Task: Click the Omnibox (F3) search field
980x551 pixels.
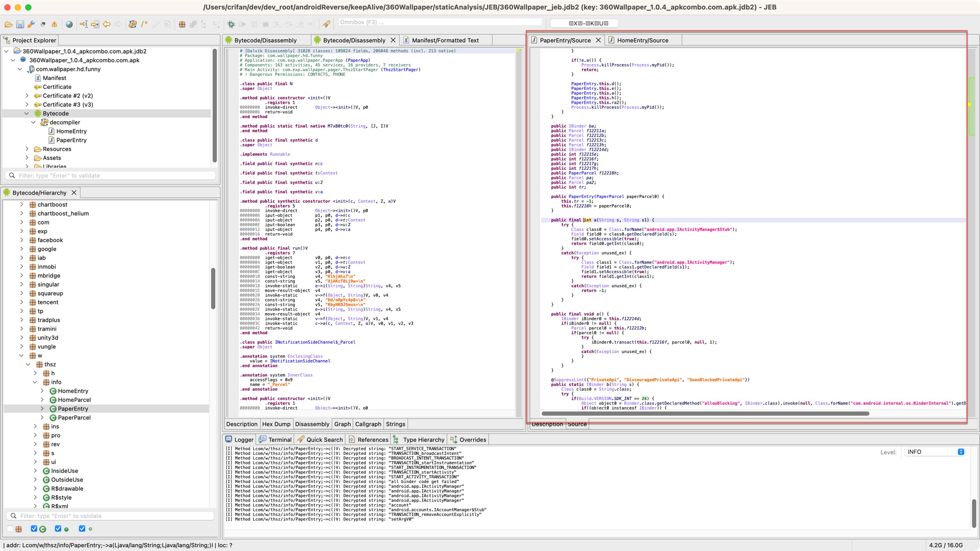Action: point(439,22)
